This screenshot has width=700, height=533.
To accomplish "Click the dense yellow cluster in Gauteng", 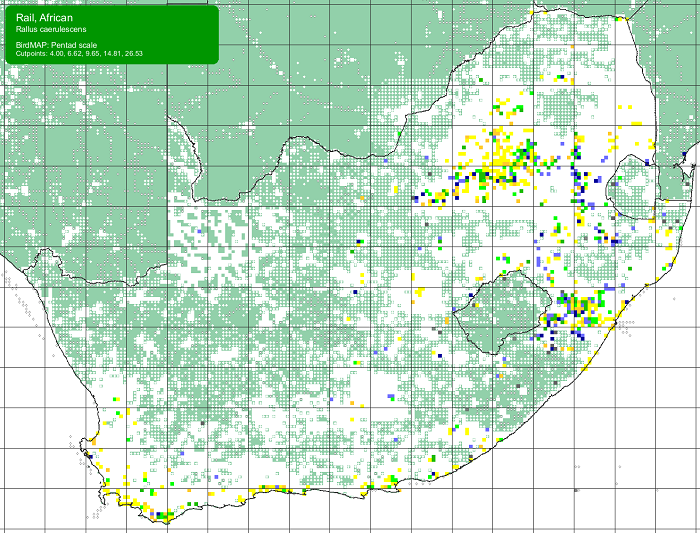I will click(512, 155).
